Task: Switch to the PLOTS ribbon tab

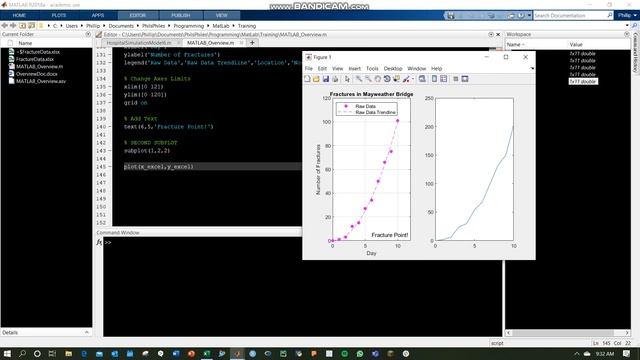Action: coord(59,16)
